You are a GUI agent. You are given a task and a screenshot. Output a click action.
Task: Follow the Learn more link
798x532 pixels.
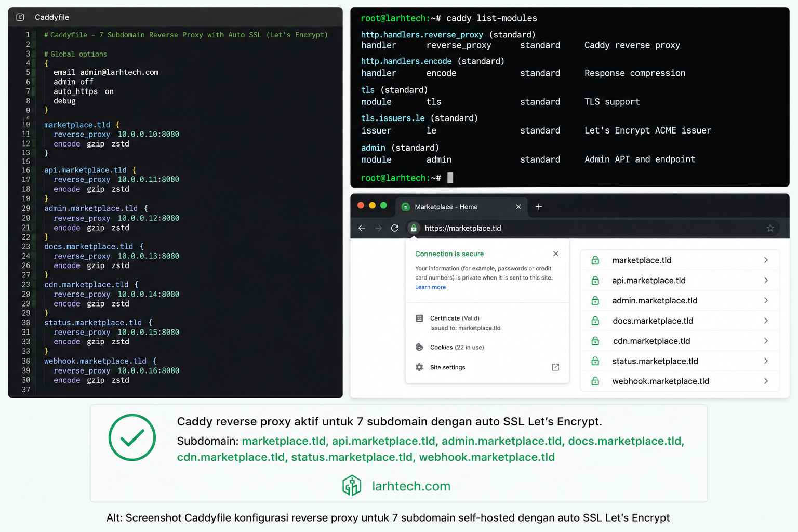click(430, 287)
